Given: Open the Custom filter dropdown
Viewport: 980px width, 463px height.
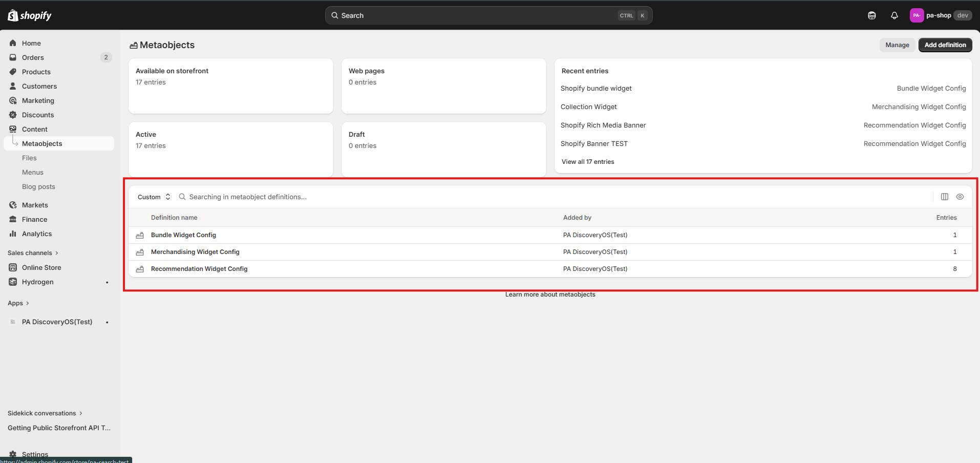Looking at the screenshot, I should pos(154,197).
